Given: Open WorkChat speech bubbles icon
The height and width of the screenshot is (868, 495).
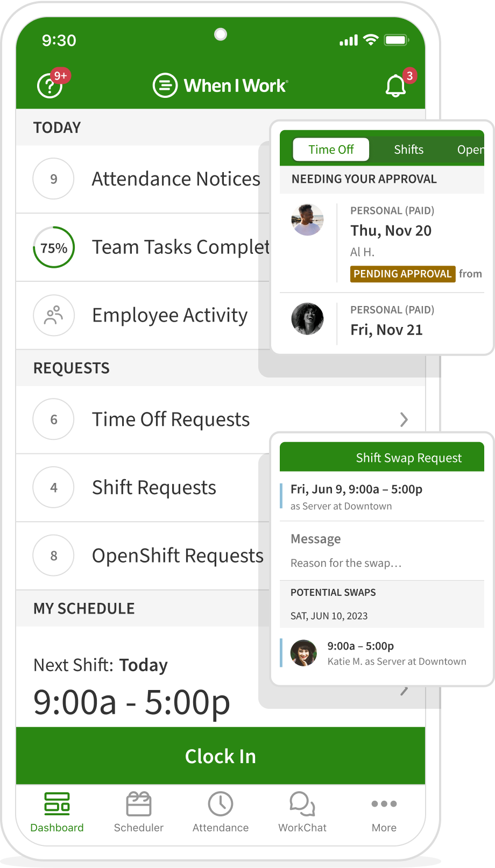Looking at the screenshot, I should 302,804.
